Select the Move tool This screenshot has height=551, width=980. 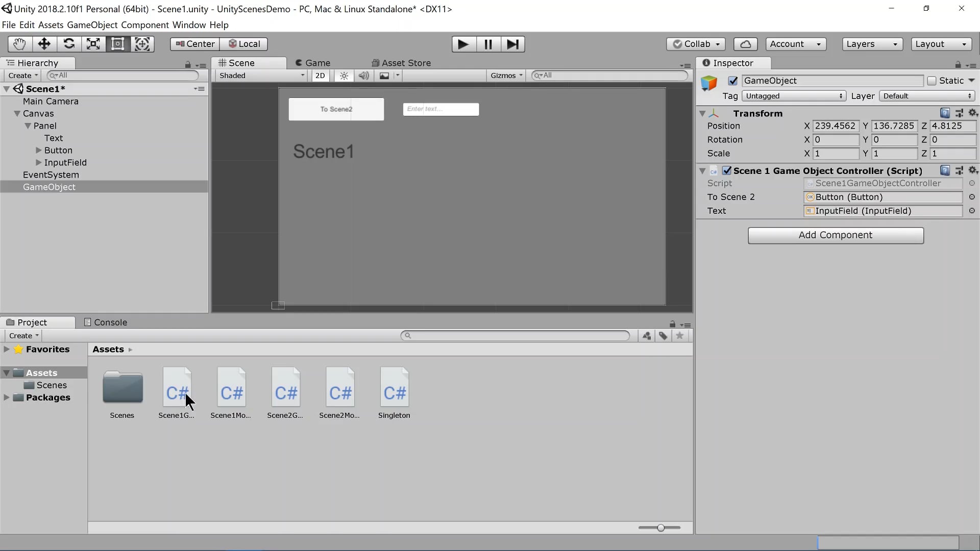tap(44, 44)
